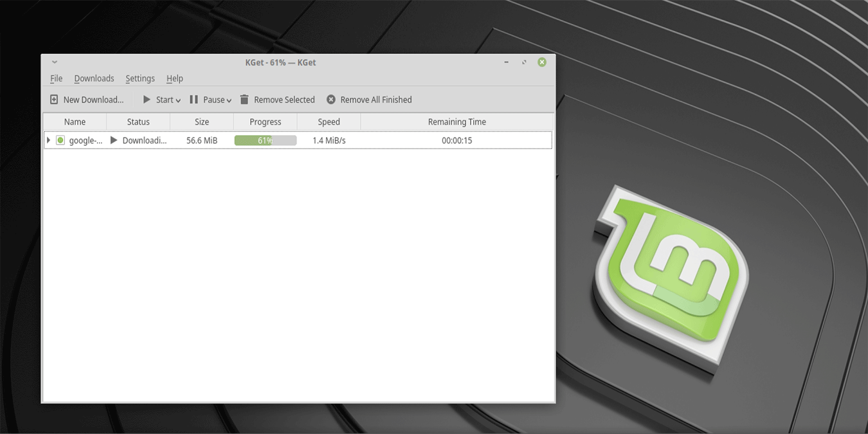Screen dimensions: 868x434
Task: Click the Name column header to sort
Action: pos(75,122)
